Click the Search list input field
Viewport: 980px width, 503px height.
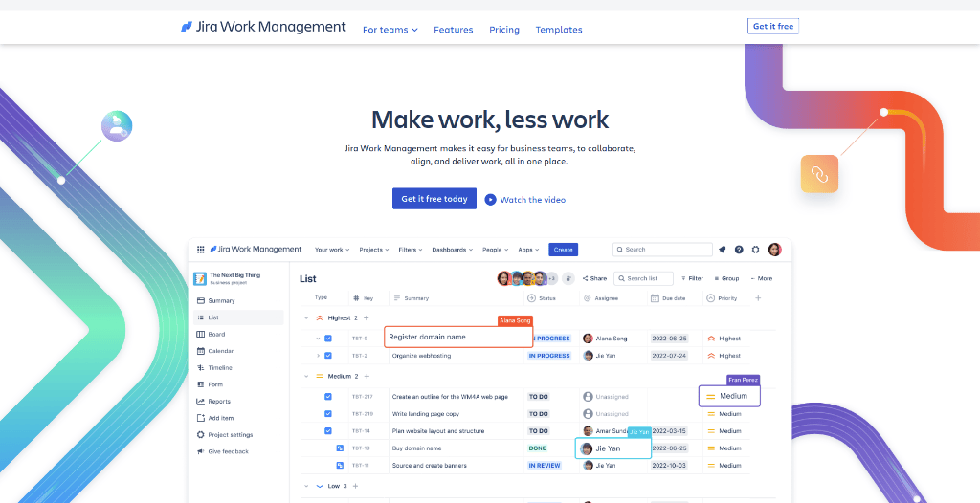coord(643,278)
